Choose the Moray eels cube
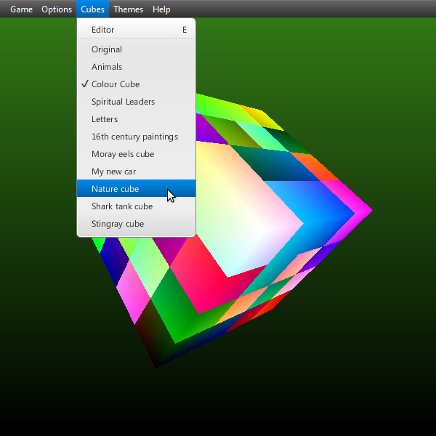 click(x=136, y=154)
